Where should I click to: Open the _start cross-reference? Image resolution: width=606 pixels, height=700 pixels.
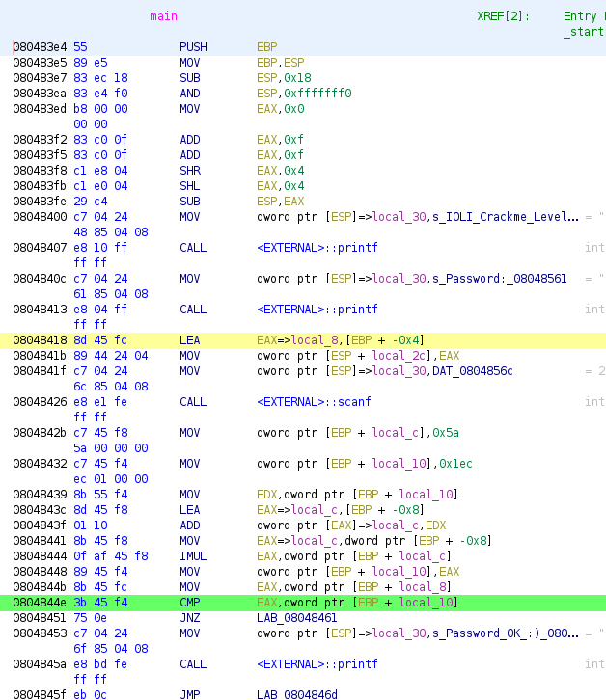tap(582, 32)
